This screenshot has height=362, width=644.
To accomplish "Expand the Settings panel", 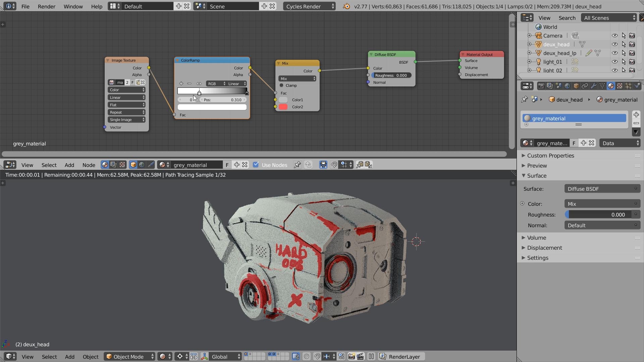I will click(x=537, y=258).
